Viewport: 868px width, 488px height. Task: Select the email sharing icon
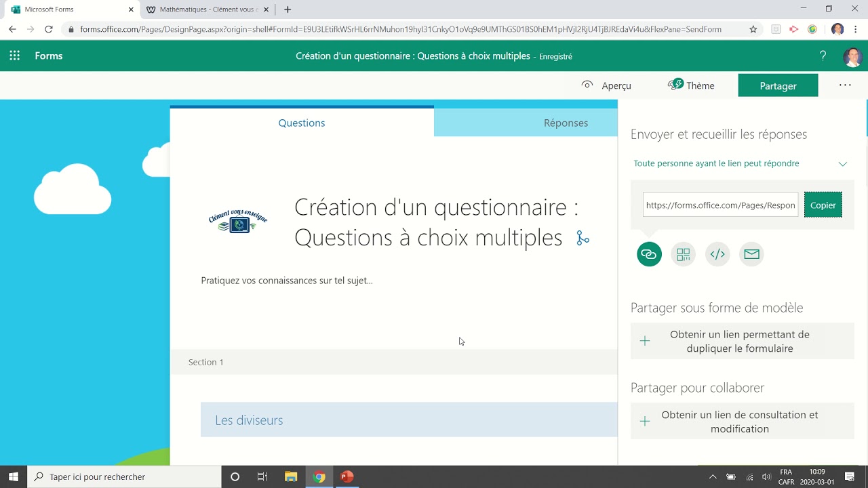(751, 254)
